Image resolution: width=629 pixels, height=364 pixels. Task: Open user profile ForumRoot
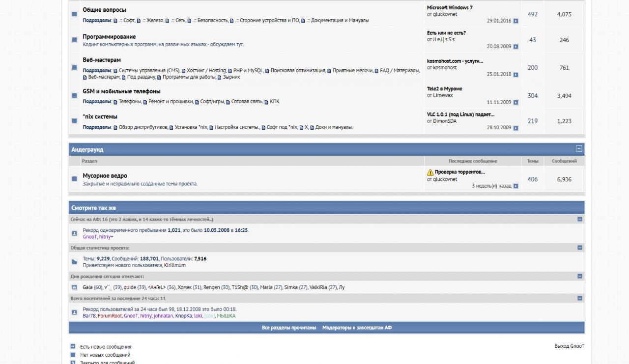109,316
